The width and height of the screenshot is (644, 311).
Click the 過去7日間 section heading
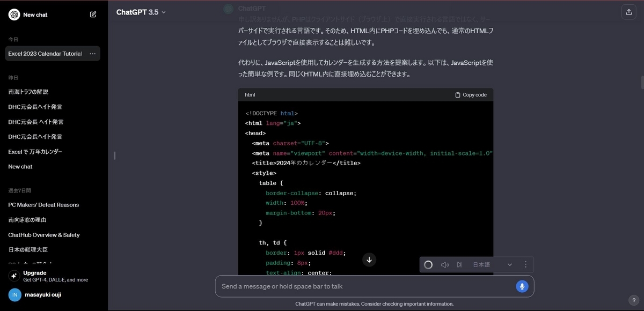click(x=20, y=190)
